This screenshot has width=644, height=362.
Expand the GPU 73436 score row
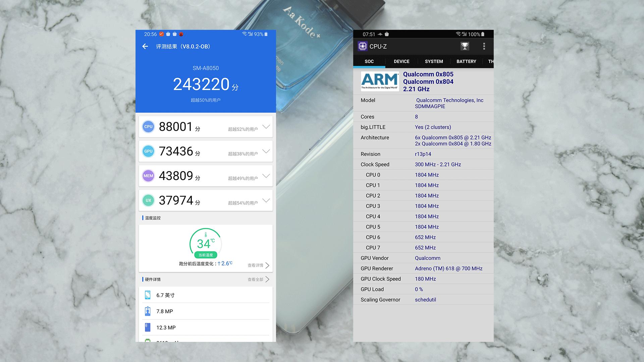click(266, 151)
